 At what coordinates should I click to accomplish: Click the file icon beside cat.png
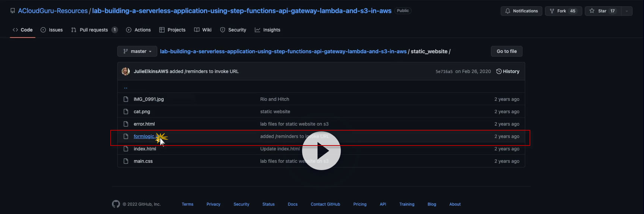[126, 112]
